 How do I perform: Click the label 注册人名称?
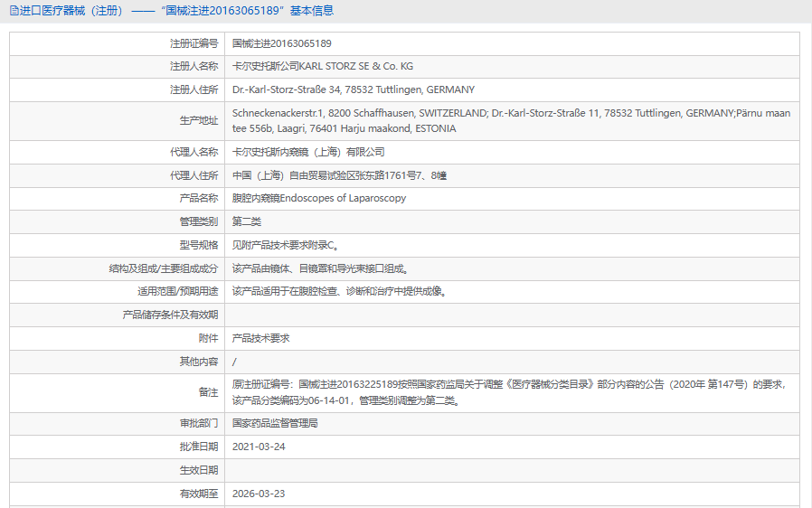[194, 66]
